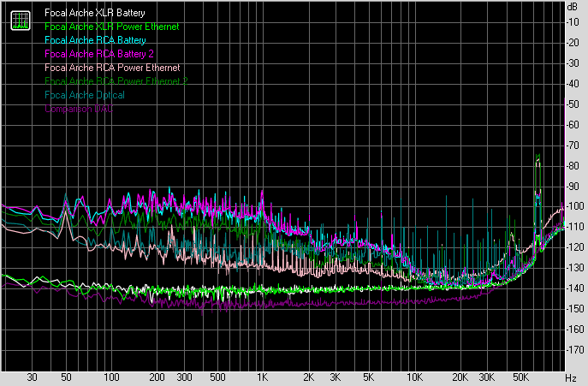Viewport: 588px width, 386px height.
Task: Select the Focal Arche RCA Battery 2 legend
Action: [x=99, y=54]
